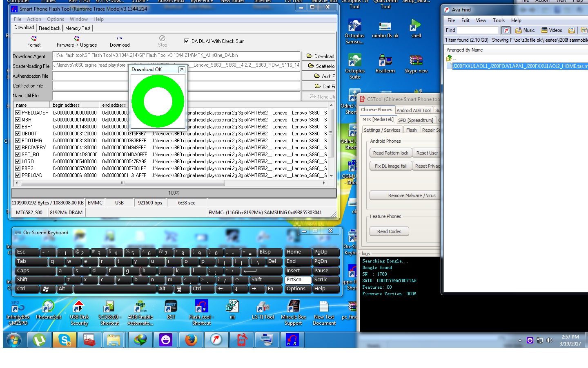Click the Skype taskbar icon

point(65,340)
